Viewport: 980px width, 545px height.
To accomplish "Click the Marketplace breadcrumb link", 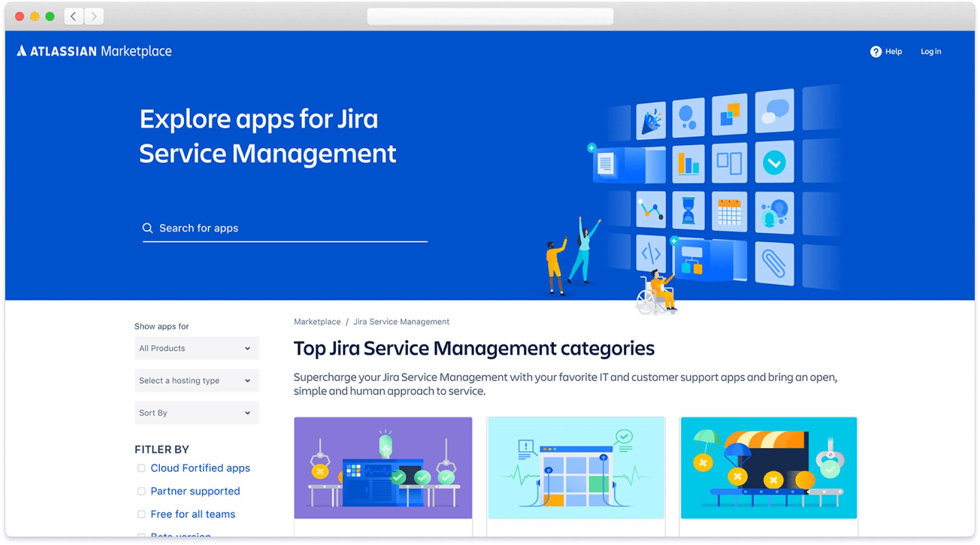I will pyautogui.click(x=317, y=322).
